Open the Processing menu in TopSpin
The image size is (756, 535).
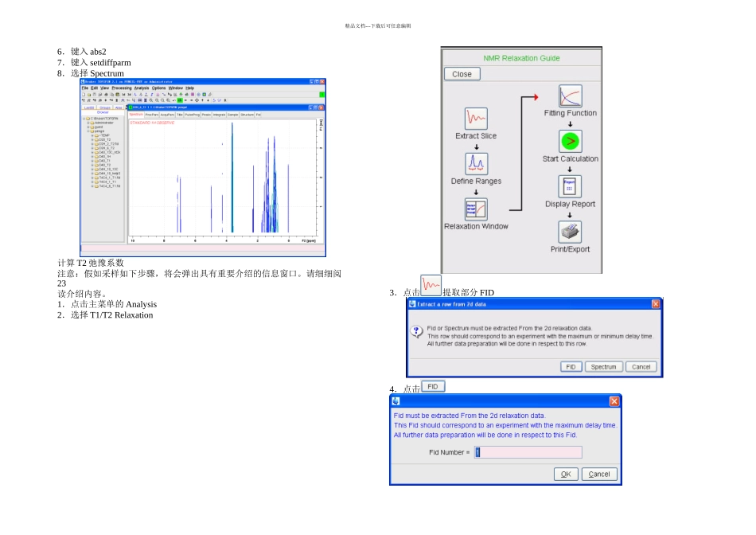click(x=122, y=88)
